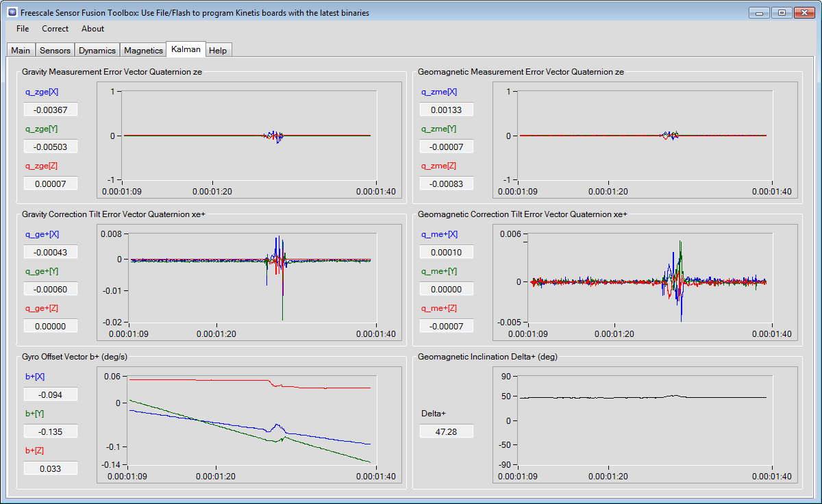Select the b+[X] gyro offset field
The height and width of the screenshot is (504, 822).
pyautogui.click(x=51, y=394)
